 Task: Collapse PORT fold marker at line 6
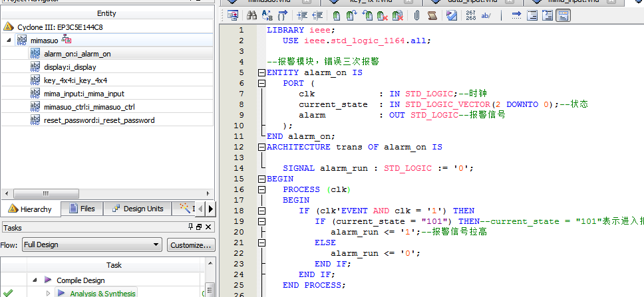click(x=261, y=83)
